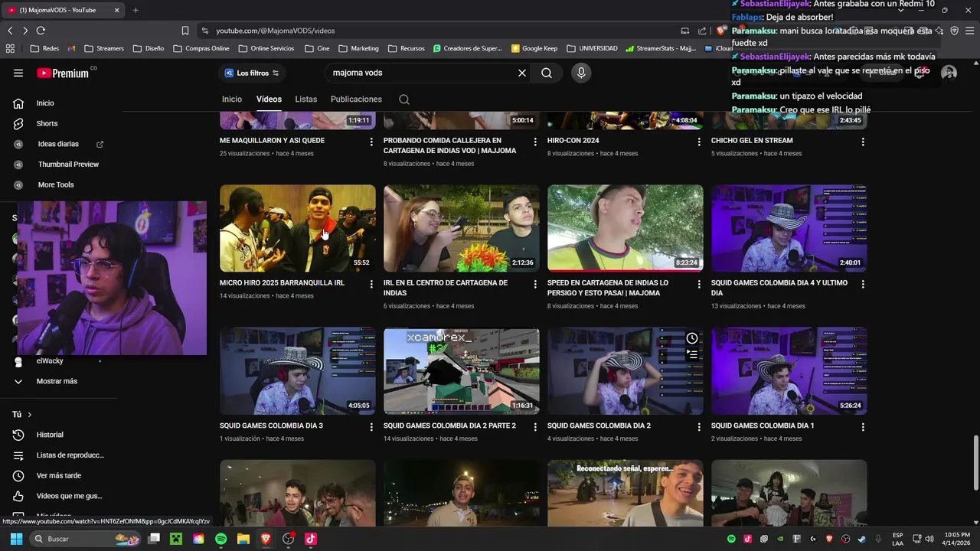The image size is (980, 551).
Task: Open Ideas diarias sidebar link
Action: (x=58, y=144)
